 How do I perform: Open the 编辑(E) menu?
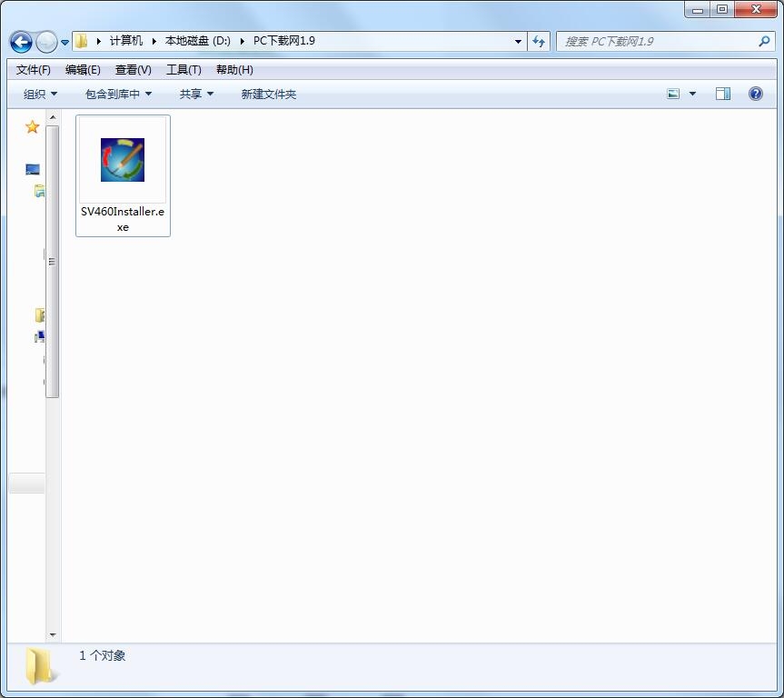(x=83, y=70)
